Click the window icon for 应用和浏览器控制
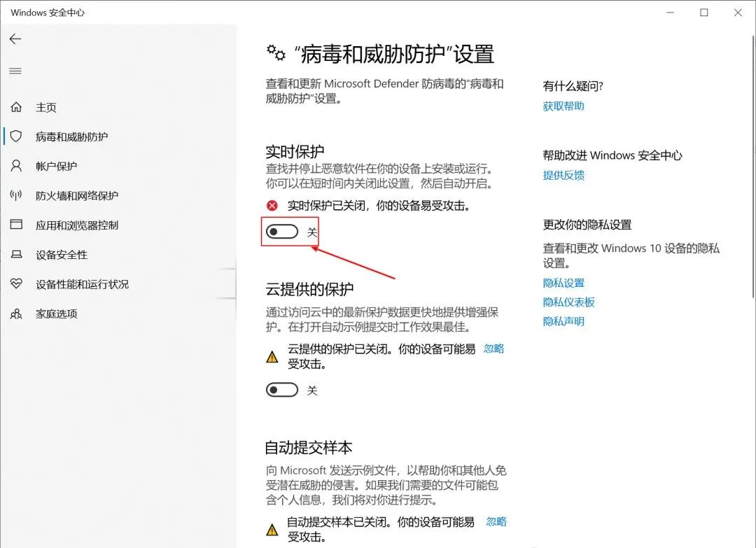Screen dimensions: 756x548 coord(16,225)
